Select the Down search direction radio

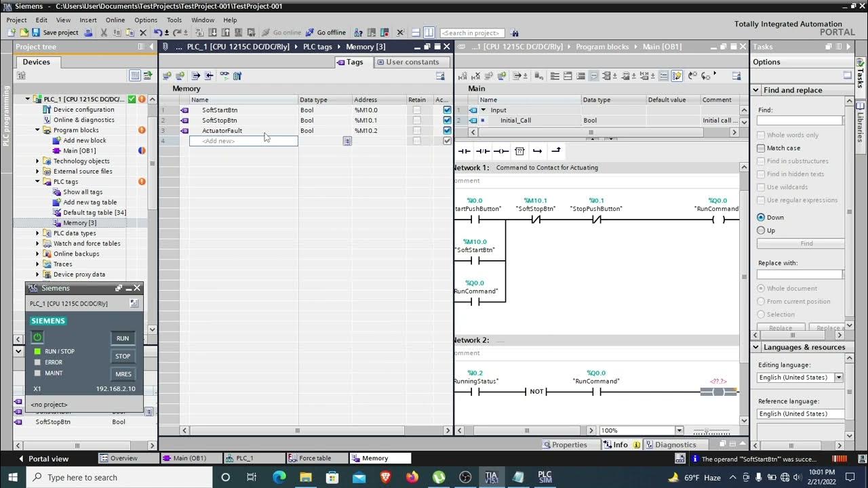click(x=761, y=218)
